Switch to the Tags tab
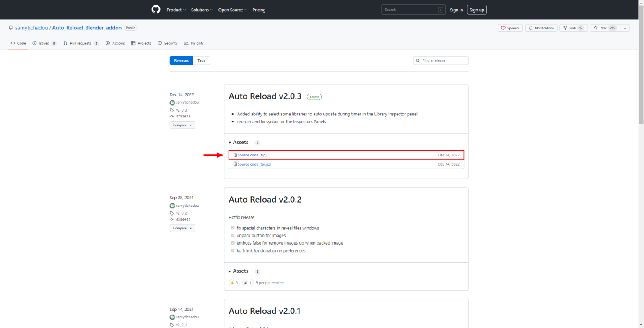This screenshot has width=644, height=328. pos(201,60)
